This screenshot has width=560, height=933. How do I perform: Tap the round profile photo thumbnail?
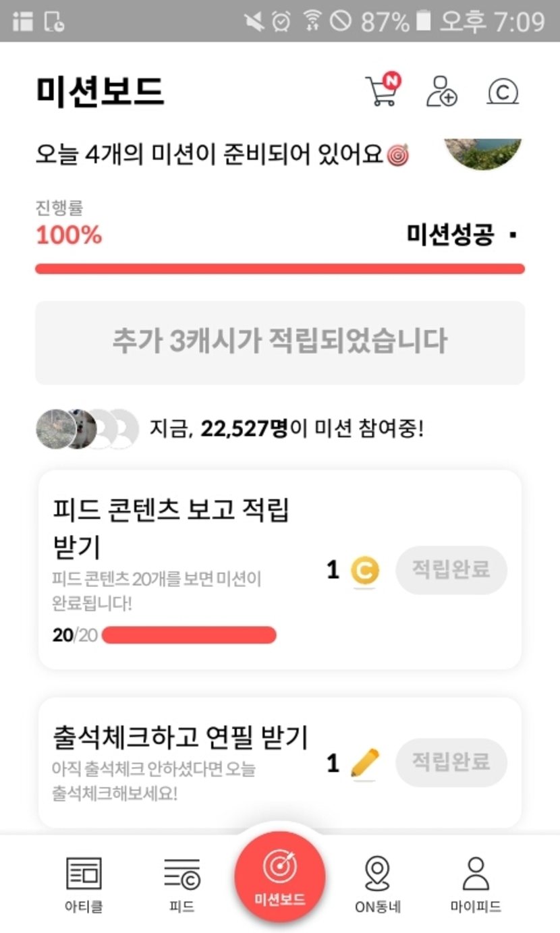[483, 153]
